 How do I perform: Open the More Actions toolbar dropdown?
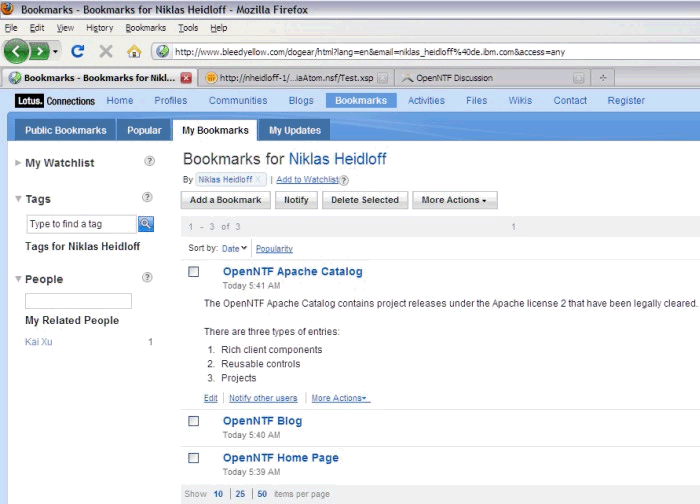(x=454, y=200)
